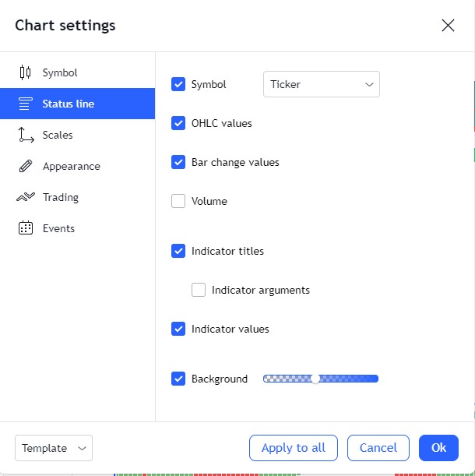475x476 pixels.
Task: Toggle the Bar change values checkbox
Action: [178, 162]
